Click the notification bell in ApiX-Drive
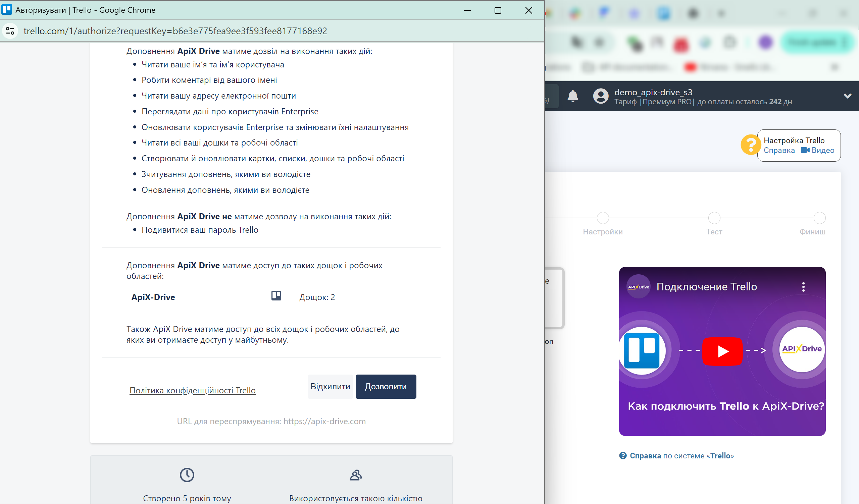The width and height of the screenshot is (859, 504). [x=573, y=96]
